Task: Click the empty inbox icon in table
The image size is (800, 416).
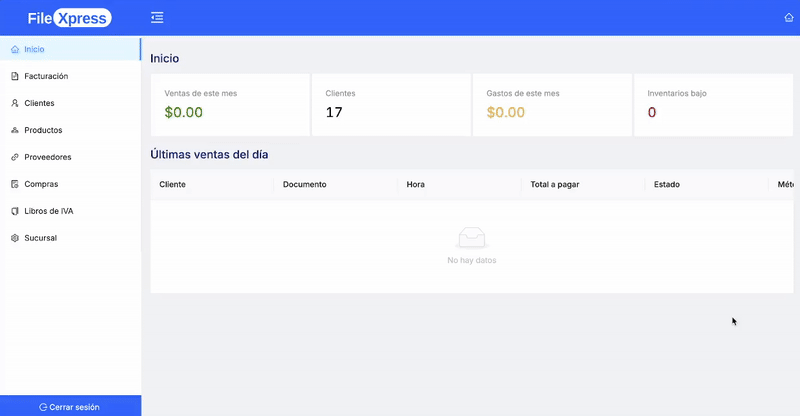Action: [x=472, y=238]
